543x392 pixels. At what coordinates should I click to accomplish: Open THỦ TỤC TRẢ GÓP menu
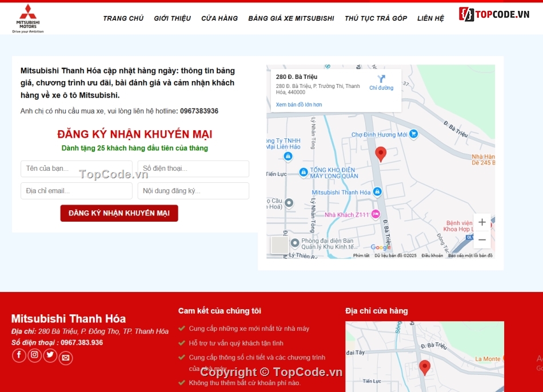(376, 18)
